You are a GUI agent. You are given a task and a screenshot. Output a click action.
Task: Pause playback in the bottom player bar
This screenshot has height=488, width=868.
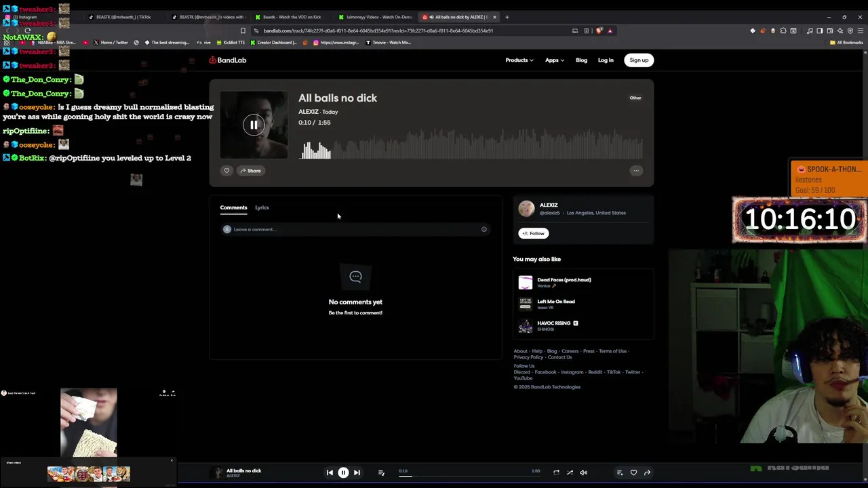point(343,472)
